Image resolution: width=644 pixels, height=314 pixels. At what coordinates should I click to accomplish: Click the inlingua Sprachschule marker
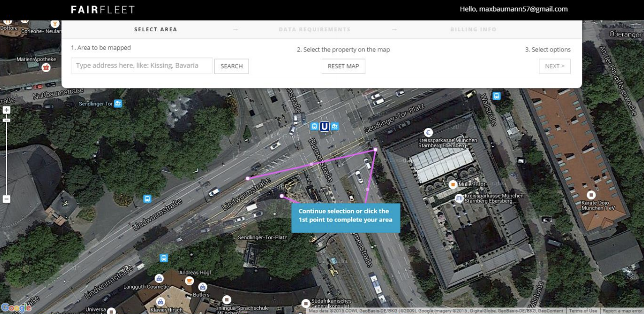click(x=227, y=299)
